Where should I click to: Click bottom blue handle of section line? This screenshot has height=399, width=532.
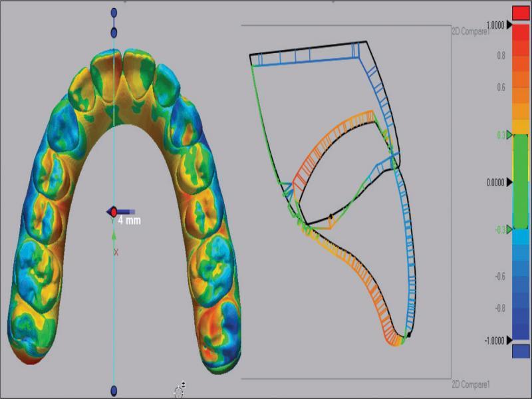pyautogui.click(x=114, y=390)
